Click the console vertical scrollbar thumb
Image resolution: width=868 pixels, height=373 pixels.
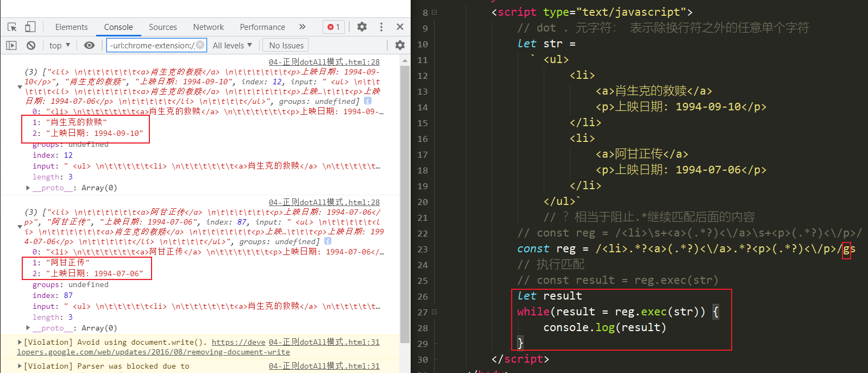(x=405, y=204)
